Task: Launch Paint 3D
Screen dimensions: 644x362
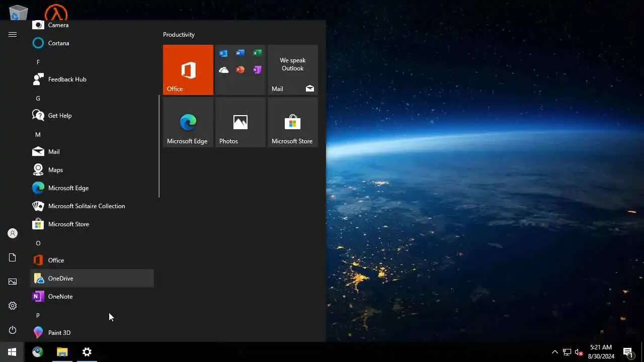Action: 92,333
